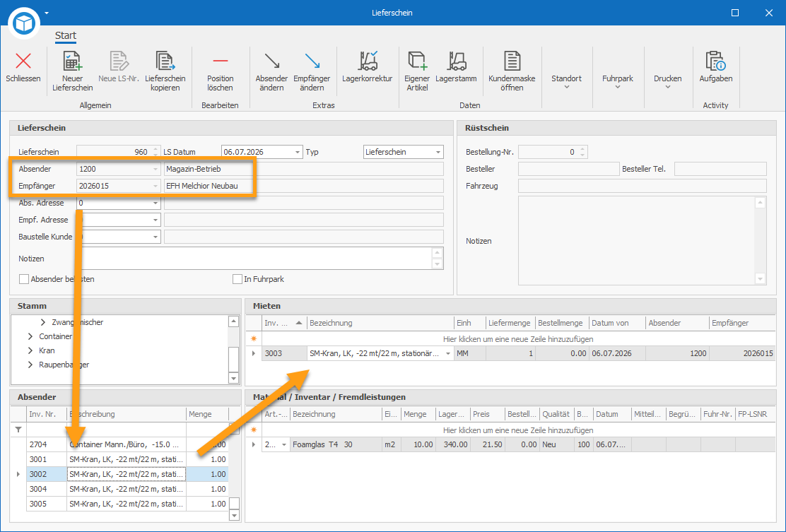786x532 pixels.
Task: Click filter icon in Absender grid
Action: tap(18, 430)
